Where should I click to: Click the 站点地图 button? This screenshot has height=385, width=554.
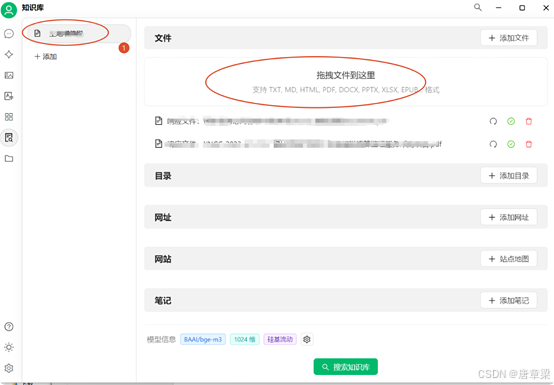509,259
